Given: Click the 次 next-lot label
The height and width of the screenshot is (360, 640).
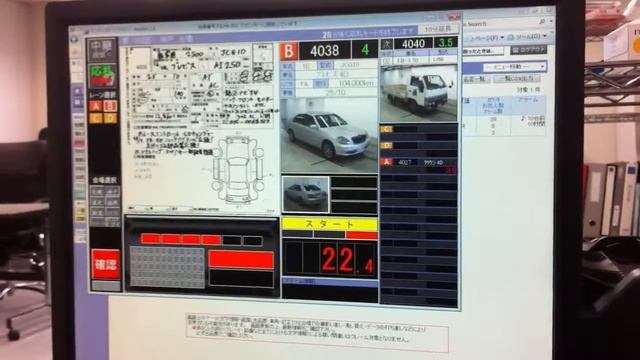Looking at the screenshot, I should click(x=387, y=44).
